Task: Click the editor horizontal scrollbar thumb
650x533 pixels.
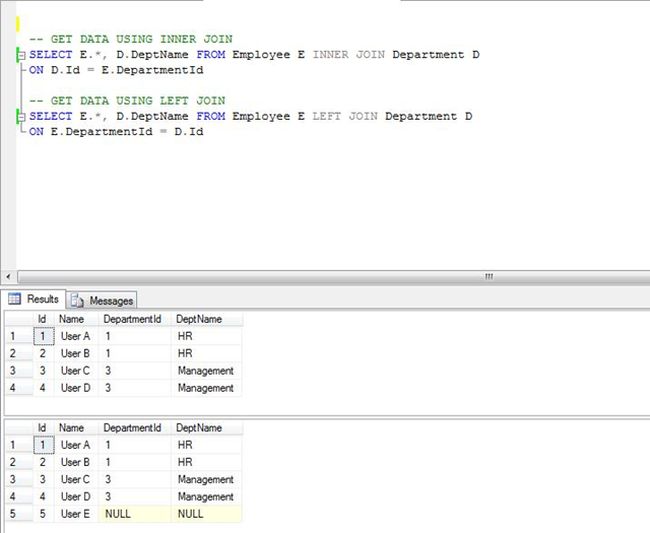Action: [334, 276]
